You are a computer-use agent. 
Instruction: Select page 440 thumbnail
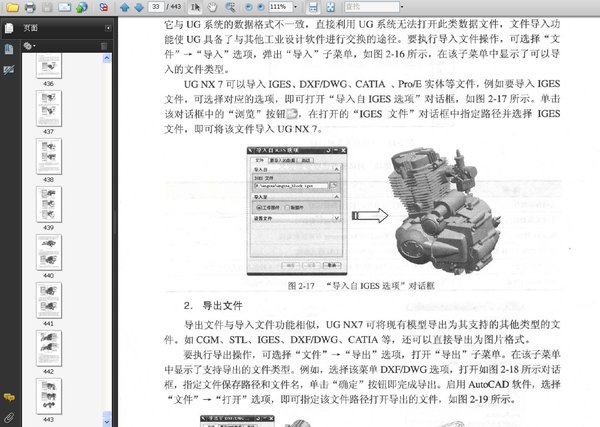pyautogui.click(x=49, y=253)
